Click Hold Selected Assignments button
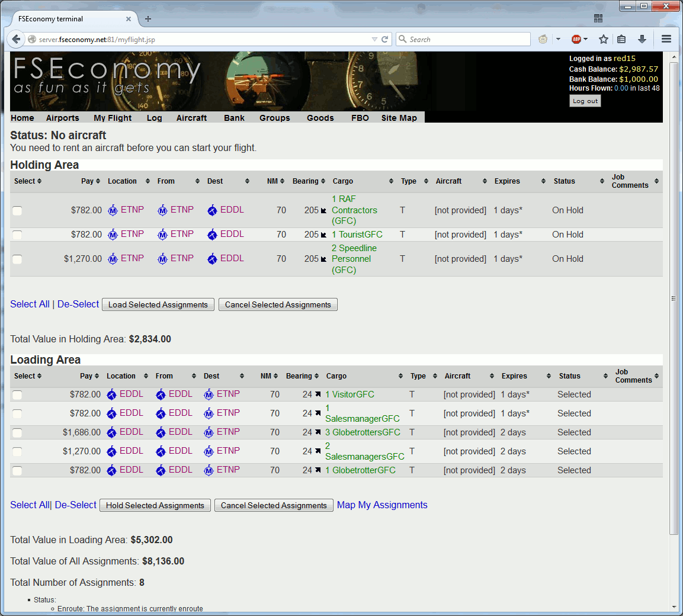 point(155,505)
